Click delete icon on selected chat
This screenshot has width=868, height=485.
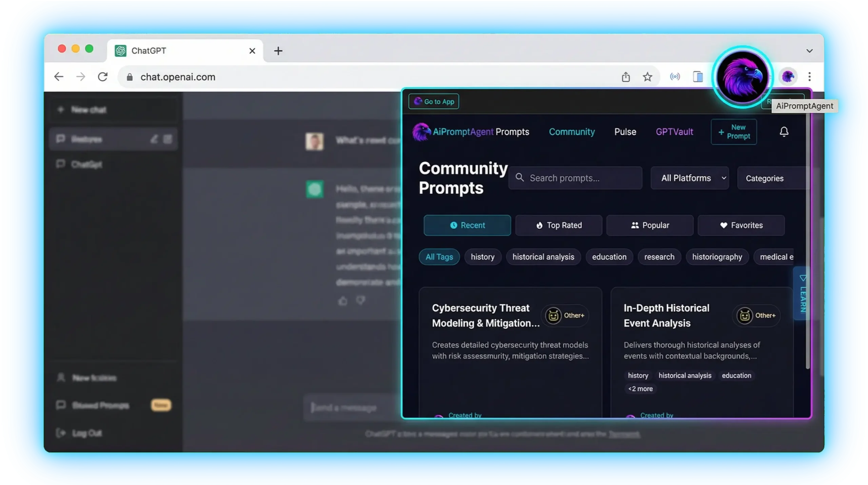[167, 139]
